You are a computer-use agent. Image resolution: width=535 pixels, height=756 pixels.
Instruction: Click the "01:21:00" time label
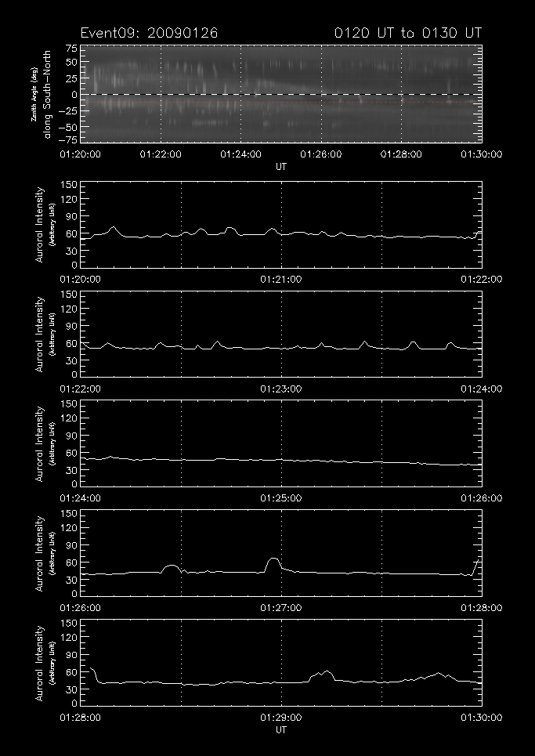coord(281,280)
